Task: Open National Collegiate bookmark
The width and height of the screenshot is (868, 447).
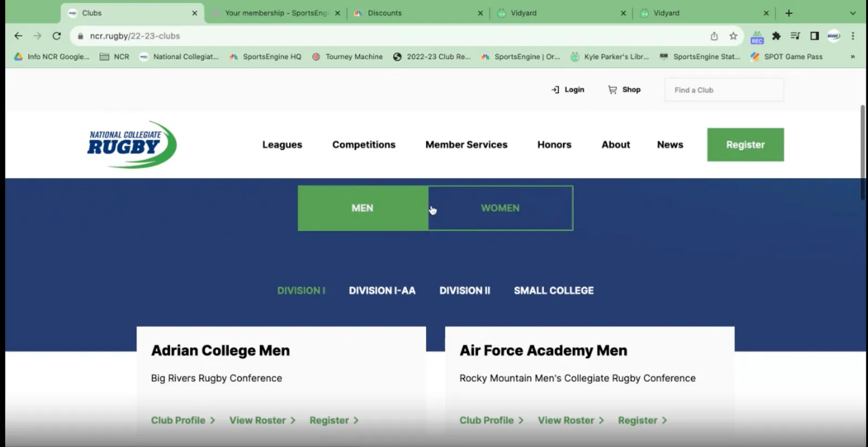Action: [179, 56]
